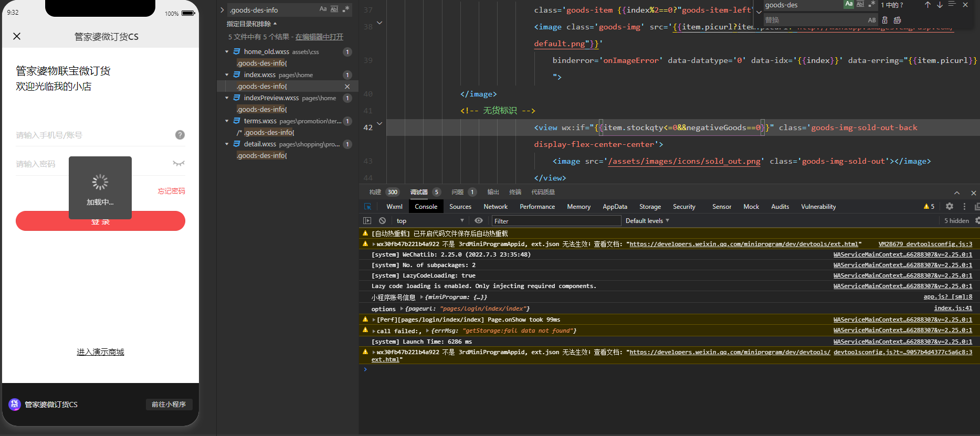Screen dimensions: 980x436
Task: Clear the console with the ban icon
Action: [x=382, y=221]
